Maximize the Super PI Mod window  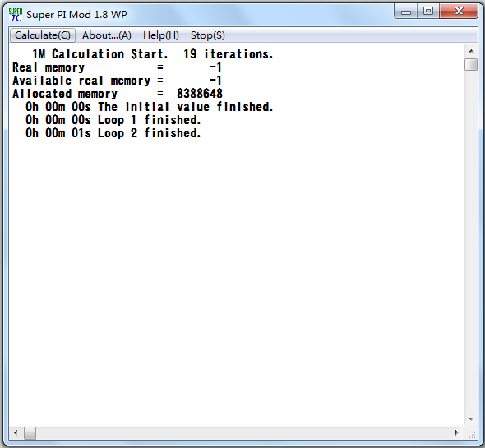[x=428, y=12]
